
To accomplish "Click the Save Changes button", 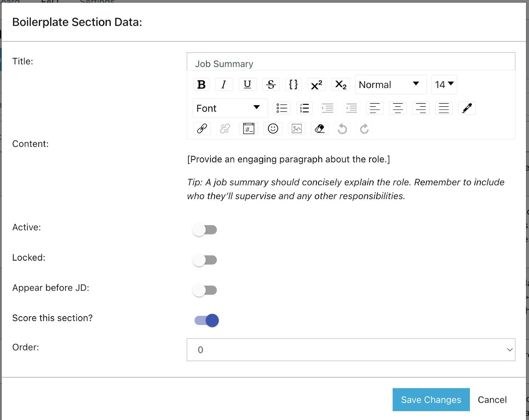I will point(431,399).
